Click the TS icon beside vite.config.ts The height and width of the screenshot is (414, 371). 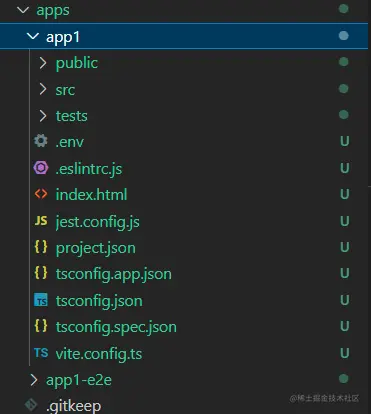click(x=41, y=353)
